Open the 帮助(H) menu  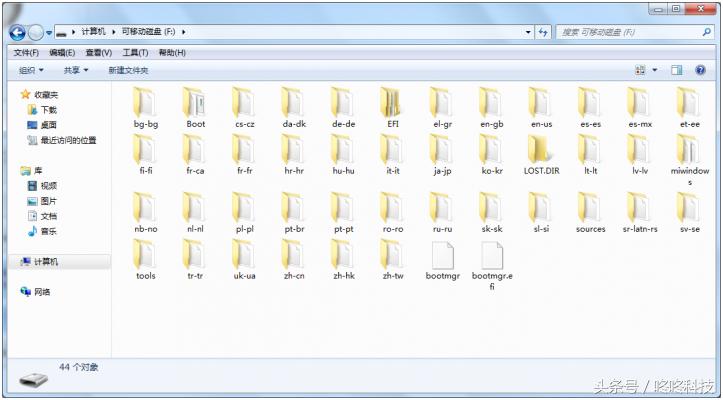pos(172,53)
